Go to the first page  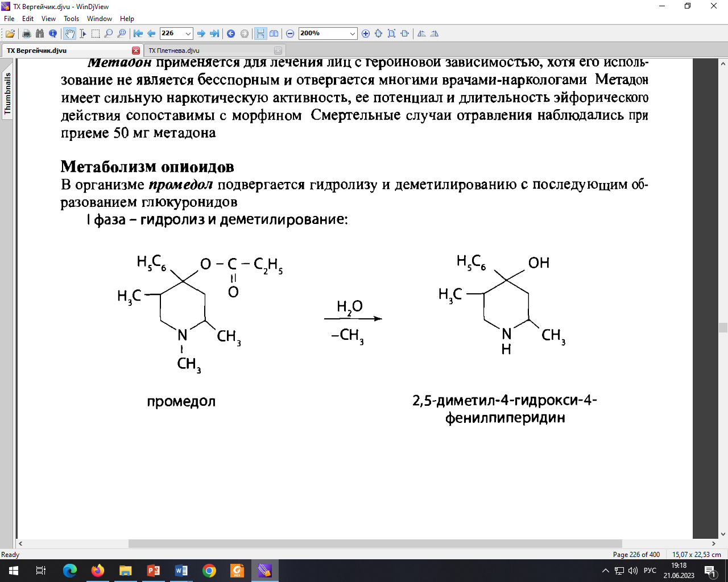(x=138, y=34)
